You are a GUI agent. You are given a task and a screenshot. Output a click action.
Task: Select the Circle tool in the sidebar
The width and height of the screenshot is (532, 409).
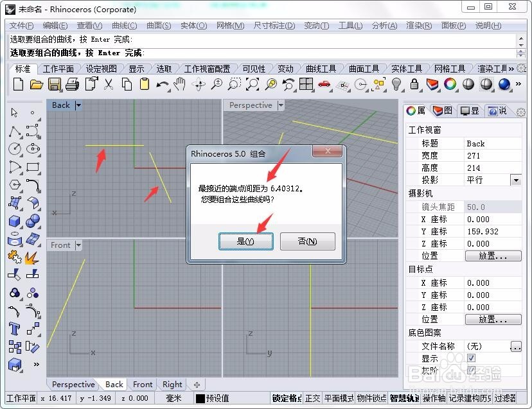(x=14, y=148)
